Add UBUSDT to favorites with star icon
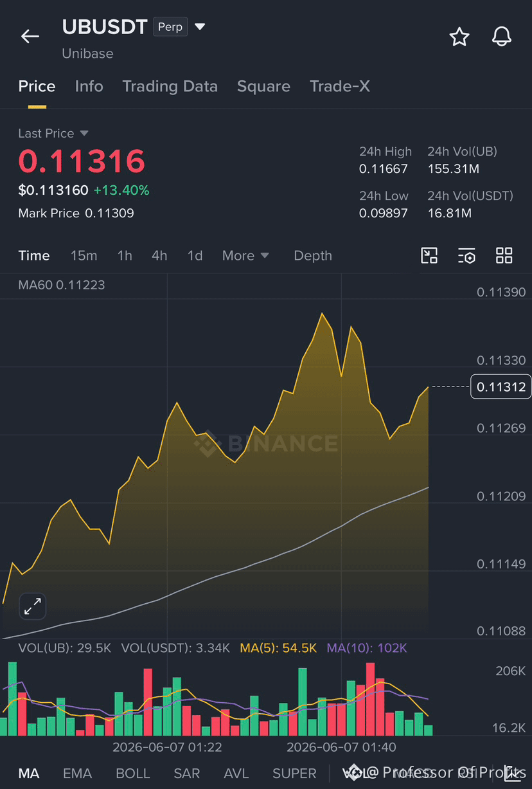The height and width of the screenshot is (789, 532). click(459, 37)
